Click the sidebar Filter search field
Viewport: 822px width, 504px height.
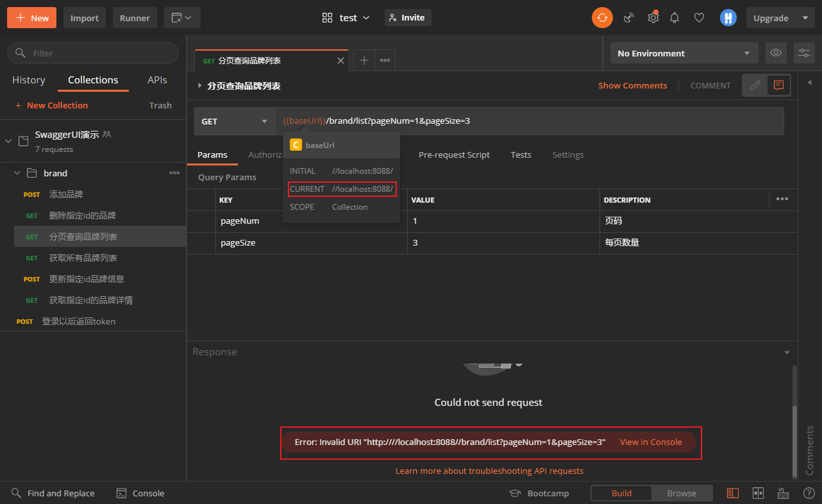(x=93, y=53)
